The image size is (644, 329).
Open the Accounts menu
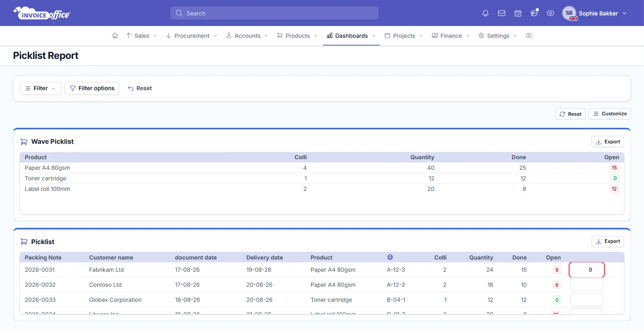[x=247, y=36]
